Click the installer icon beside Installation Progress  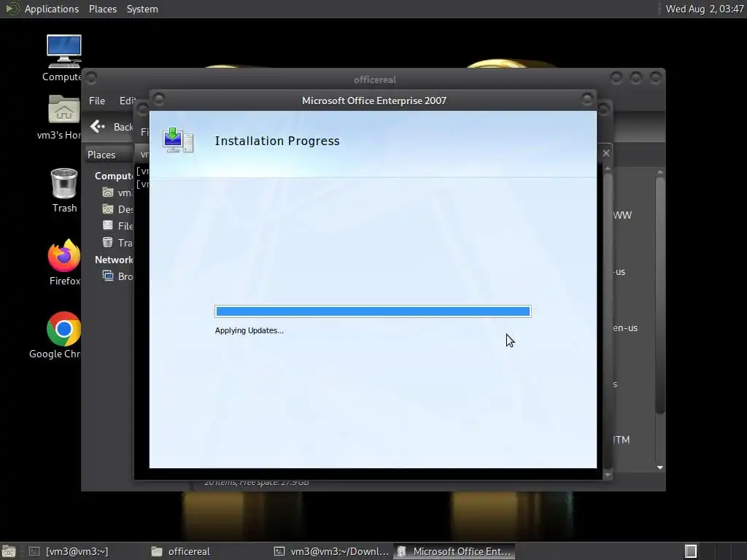pos(178,140)
